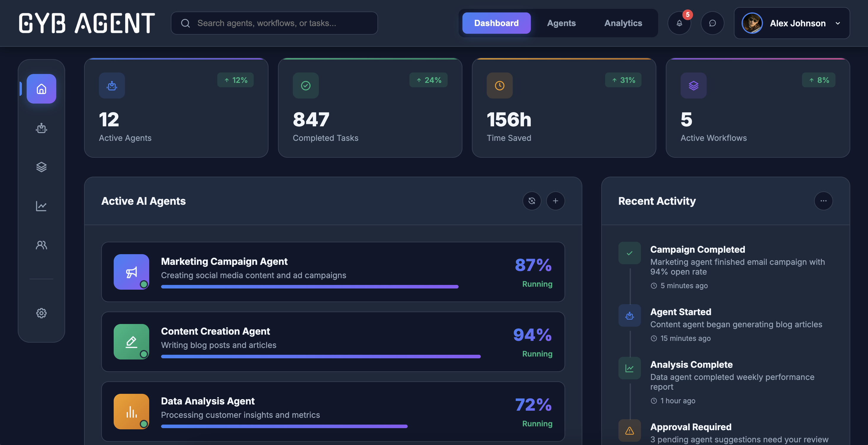The image size is (868, 445).
Task: Open the team users sidebar icon
Action: [x=41, y=245]
